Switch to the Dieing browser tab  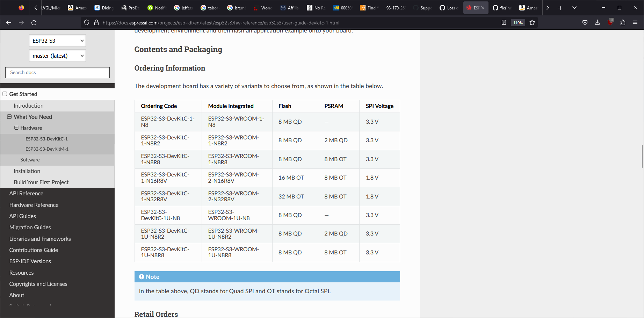point(104,8)
